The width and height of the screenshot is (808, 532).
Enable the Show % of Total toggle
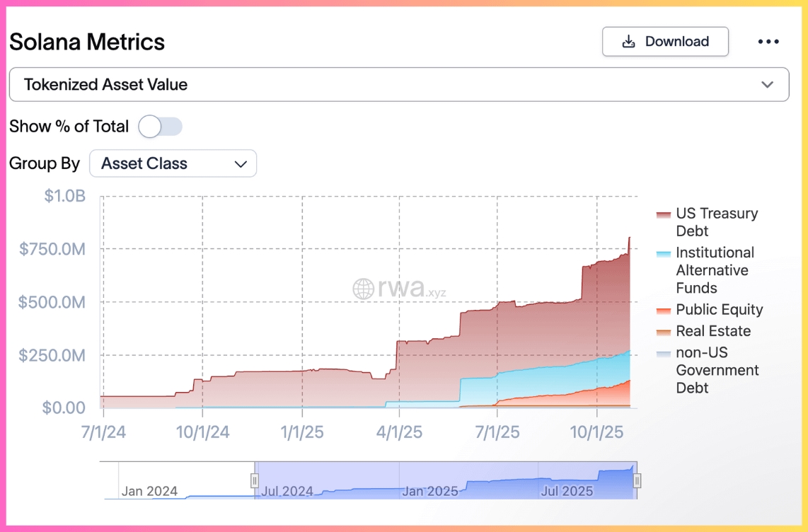pyautogui.click(x=161, y=127)
